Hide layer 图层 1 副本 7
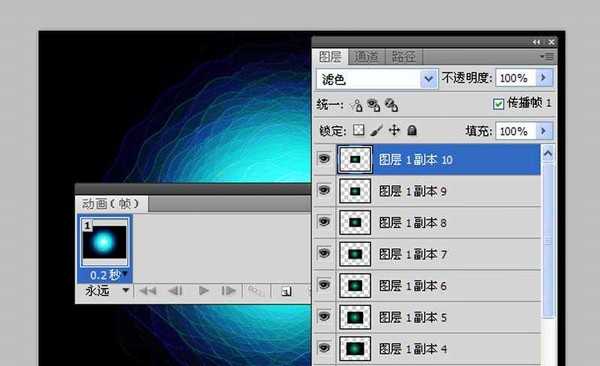This screenshot has height=366, width=600. pos(324,253)
